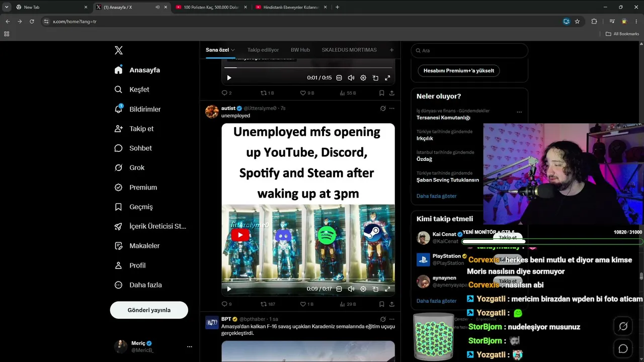
Task: Ask Grok about the BPT post
Action: [383, 319]
